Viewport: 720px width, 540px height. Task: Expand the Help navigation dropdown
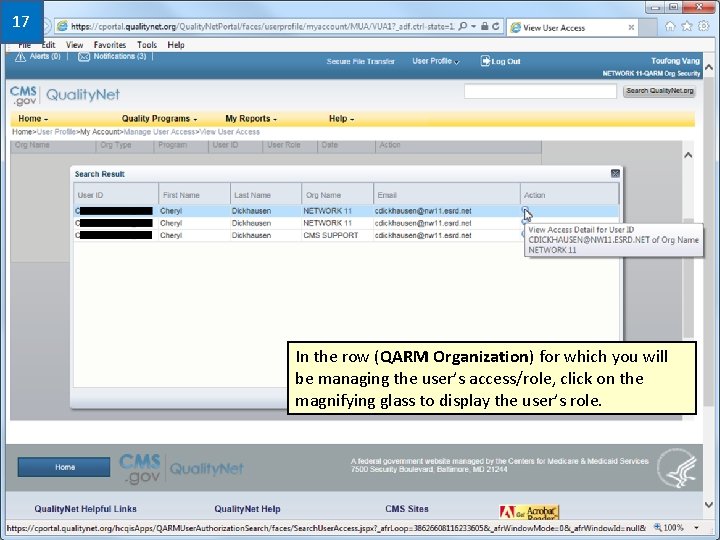pos(341,118)
